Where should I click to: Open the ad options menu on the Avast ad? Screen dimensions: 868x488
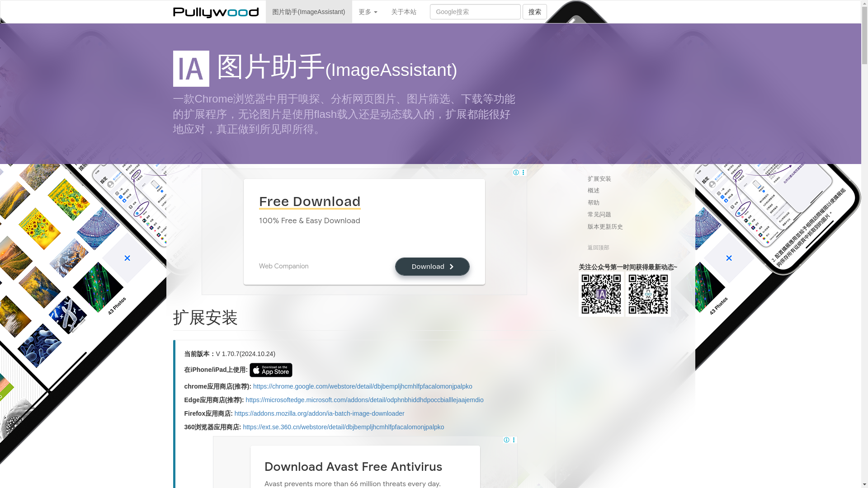tap(514, 440)
